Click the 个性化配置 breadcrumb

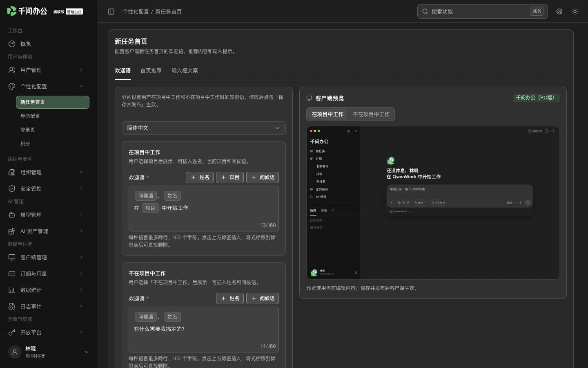click(x=136, y=11)
